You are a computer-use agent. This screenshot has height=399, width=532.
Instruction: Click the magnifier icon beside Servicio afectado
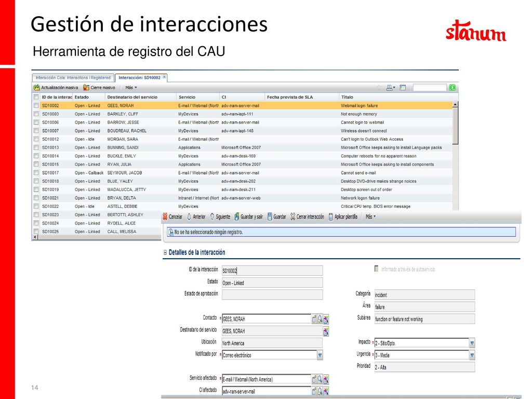(x=320, y=379)
